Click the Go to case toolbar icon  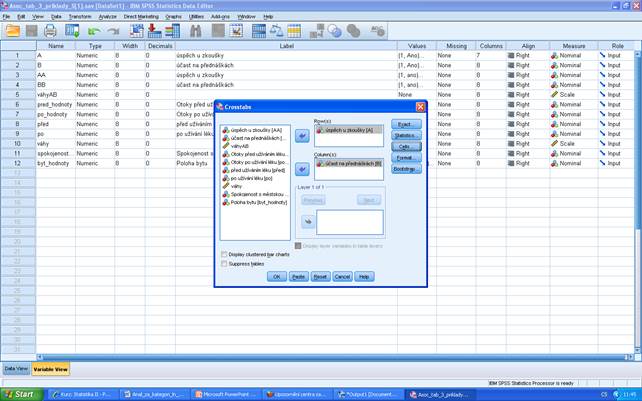136,31
